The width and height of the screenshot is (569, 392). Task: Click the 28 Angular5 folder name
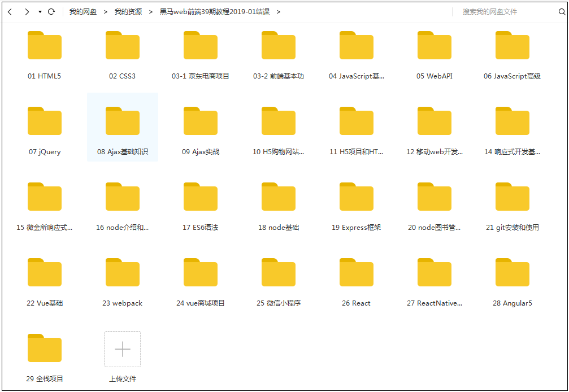pos(512,303)
